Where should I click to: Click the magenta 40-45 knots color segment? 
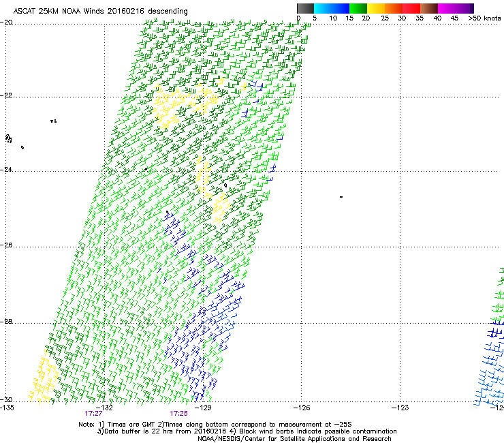(x=447, y=8)
